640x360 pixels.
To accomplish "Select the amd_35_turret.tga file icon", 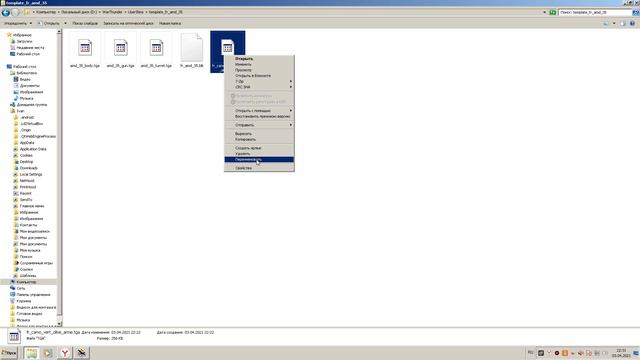I will (x=156, y=47).
